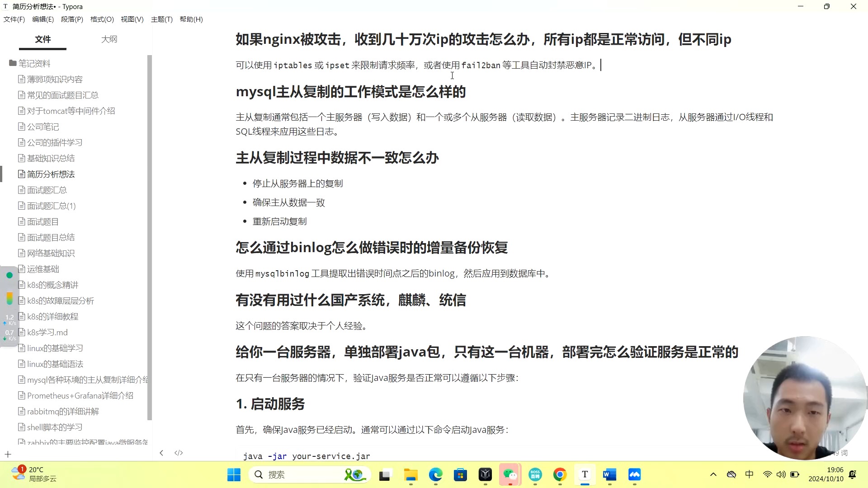Toggle the 中 input method indicator
Viewport: 868px width, 488px height.
(749, 474)
